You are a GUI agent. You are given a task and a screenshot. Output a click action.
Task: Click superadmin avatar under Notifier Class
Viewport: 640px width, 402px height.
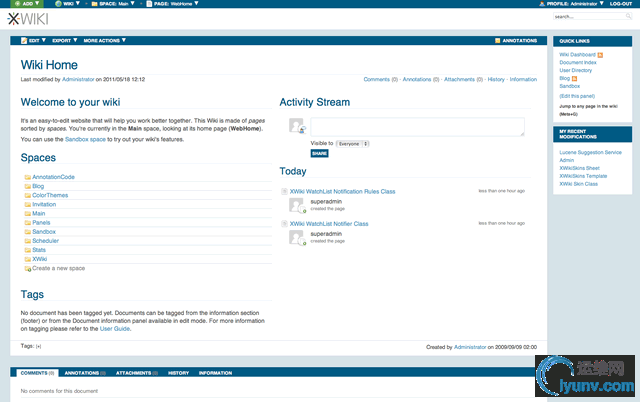[x=297, y=238]
